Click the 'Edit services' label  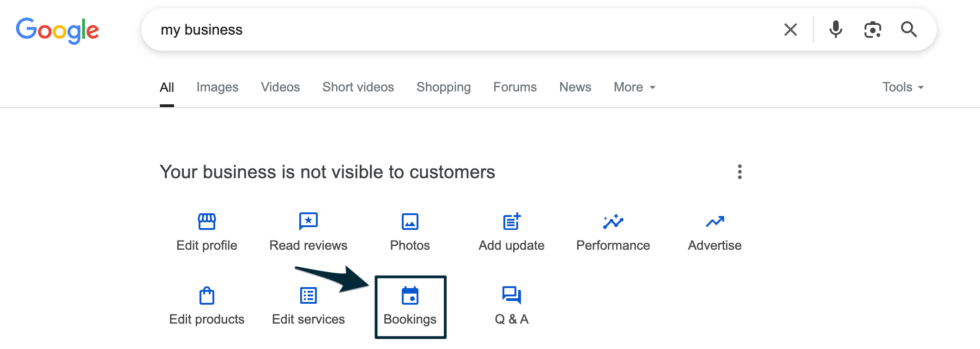pyautogui.click(x=309, y=319)
